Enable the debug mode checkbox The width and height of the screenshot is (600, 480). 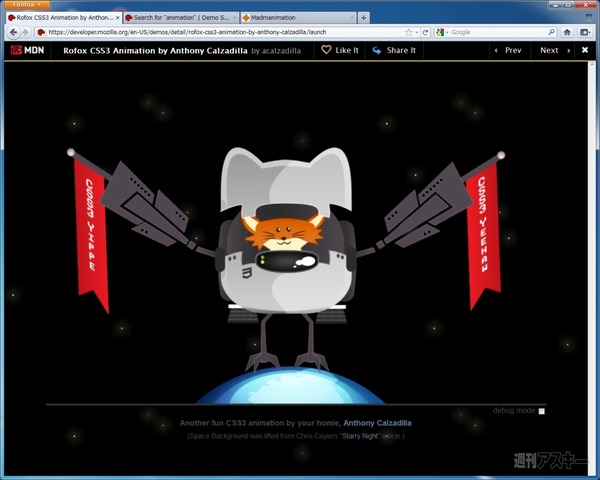[541, 411]
